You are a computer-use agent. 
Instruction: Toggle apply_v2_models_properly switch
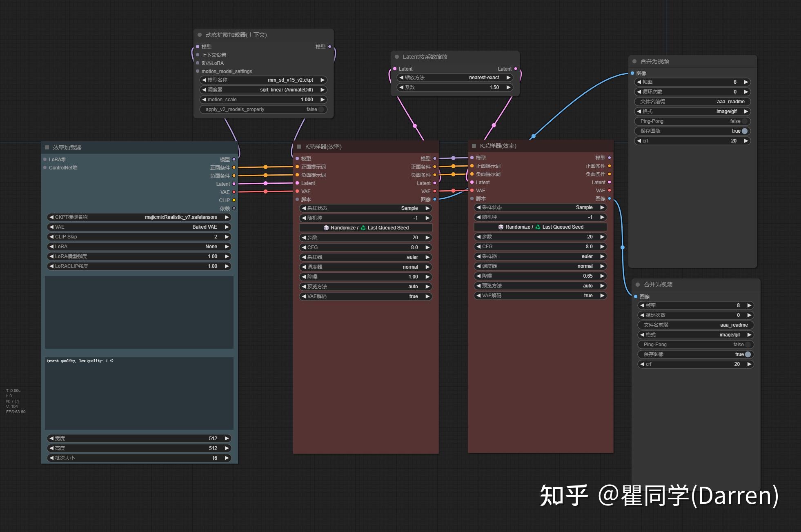pyautogui.click(x=321, y=109)
